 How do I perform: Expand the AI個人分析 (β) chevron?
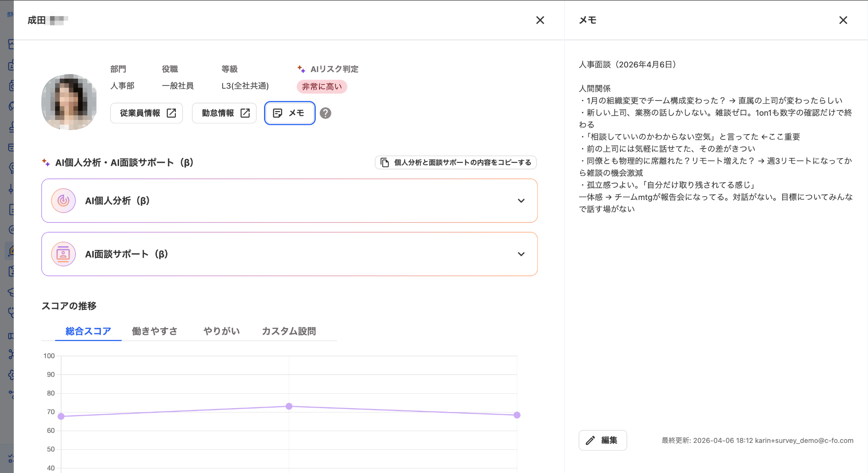521,200
